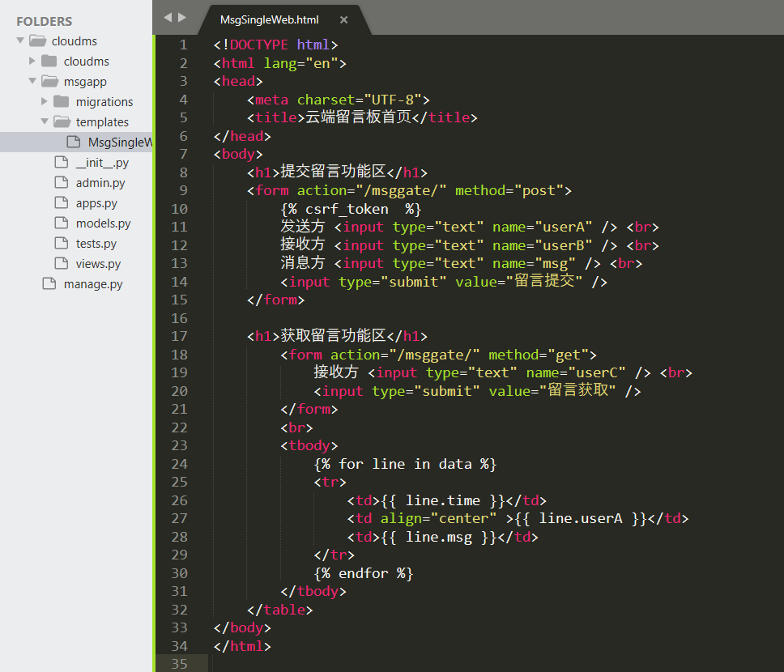Click the manage.py file icon
The height and width of the screenshot is (672, 784).
point(49,283)
